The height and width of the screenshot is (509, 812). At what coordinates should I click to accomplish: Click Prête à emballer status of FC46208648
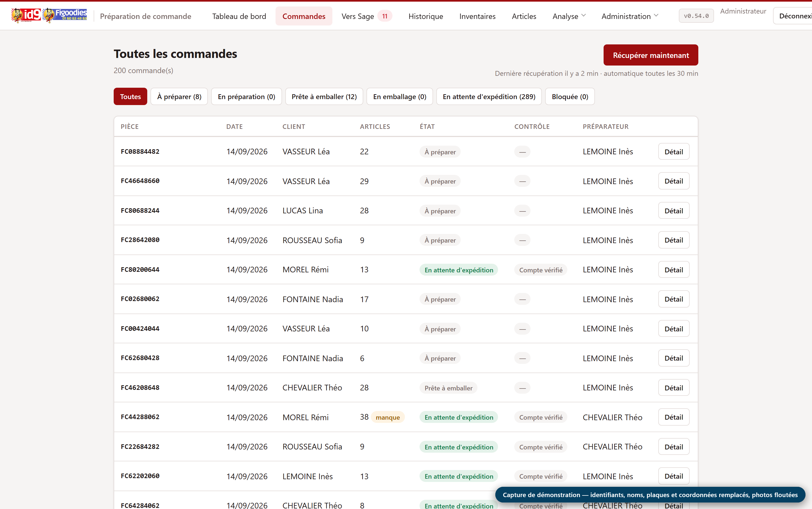[448, 388]
